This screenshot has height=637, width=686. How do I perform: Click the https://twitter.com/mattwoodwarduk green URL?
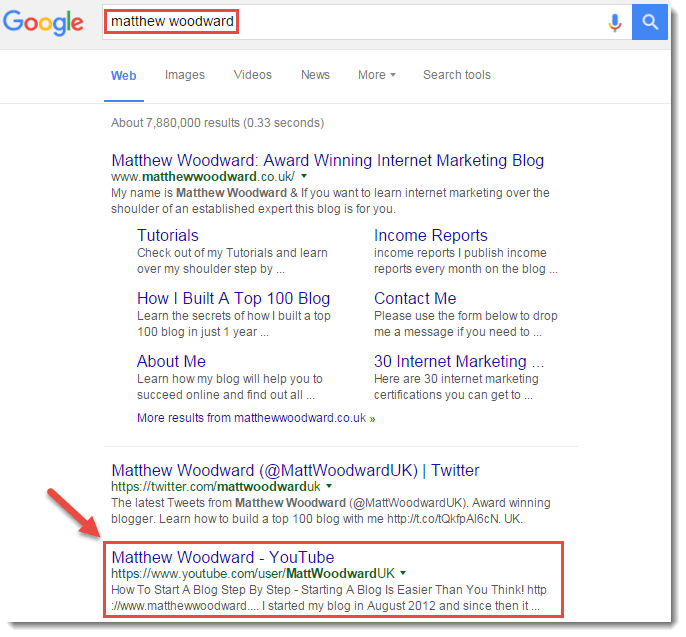[216, 486]
